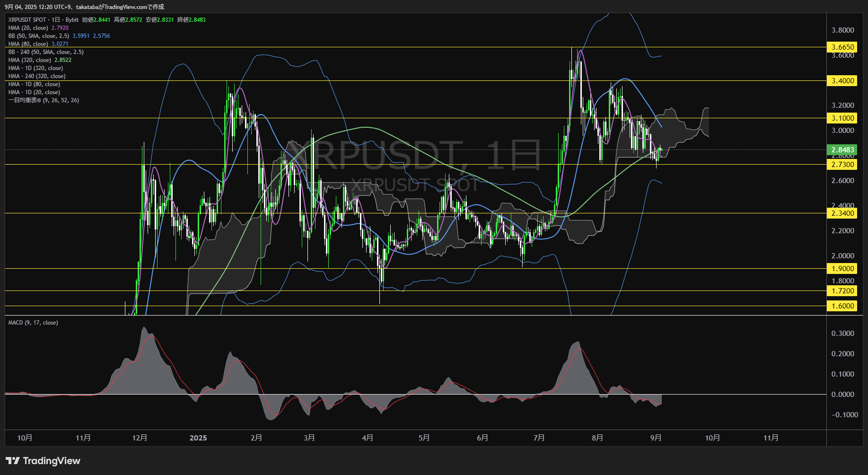Image resolution: width=868 pixels, height=475 pixels.
Task: Click the 2025 label on time axis
Action: coord(198,438)
